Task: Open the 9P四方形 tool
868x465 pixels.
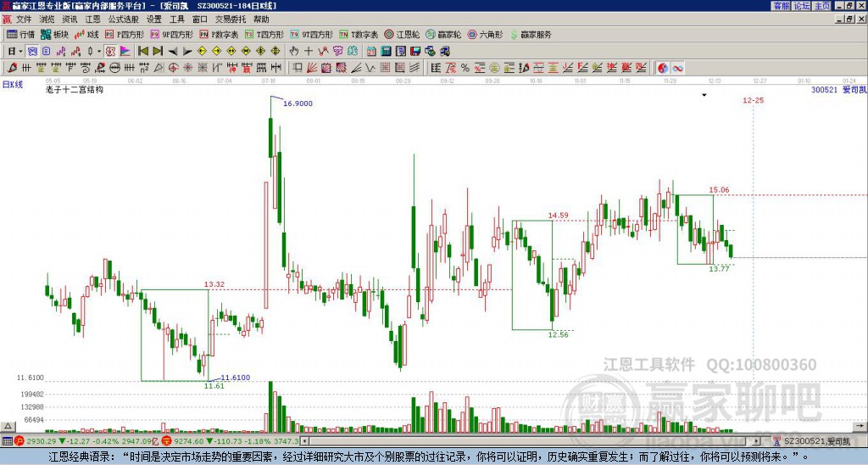Action: 171,34
